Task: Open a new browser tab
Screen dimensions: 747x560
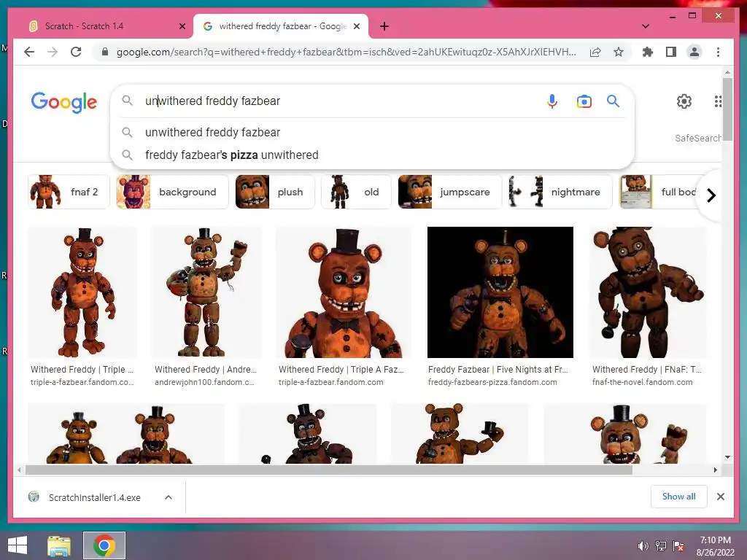Action: coord(384,26)
